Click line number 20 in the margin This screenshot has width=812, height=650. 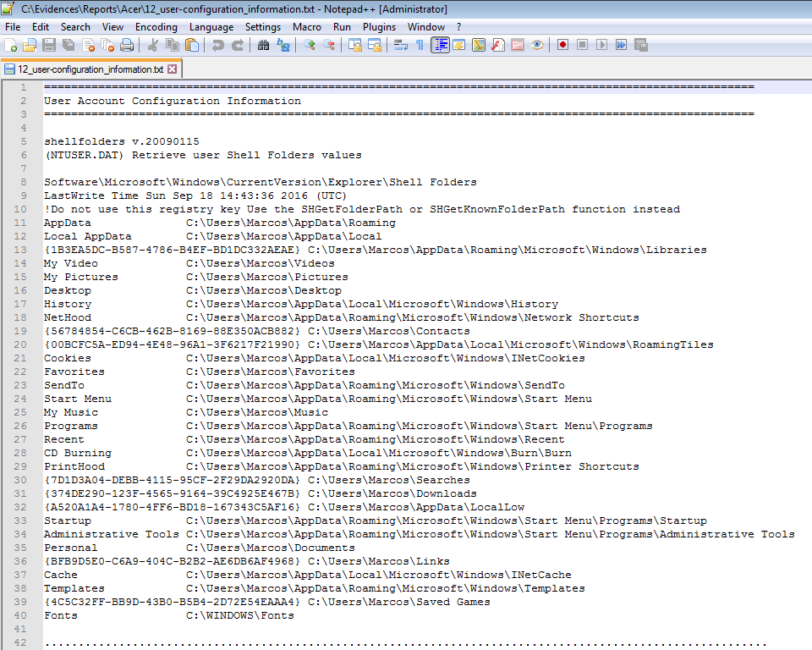[22, 344]
